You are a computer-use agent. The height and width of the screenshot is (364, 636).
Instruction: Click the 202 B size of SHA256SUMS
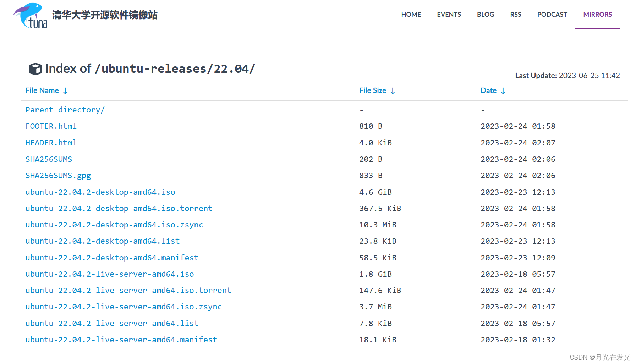click(x=371, y=159)
